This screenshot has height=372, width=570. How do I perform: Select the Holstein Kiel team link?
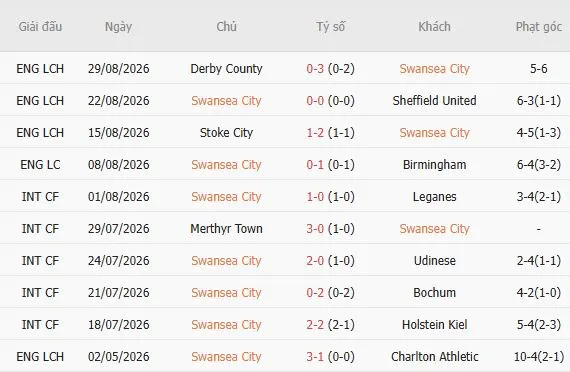pos(434,325)
